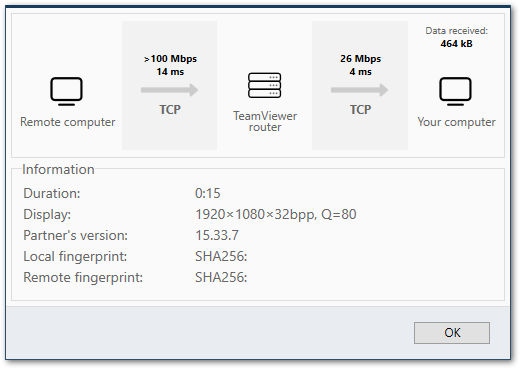Click the Local fingerprint SHA256 value
Image resolution: width=520 pixels, height=369 pixels.
click(221, 256)
